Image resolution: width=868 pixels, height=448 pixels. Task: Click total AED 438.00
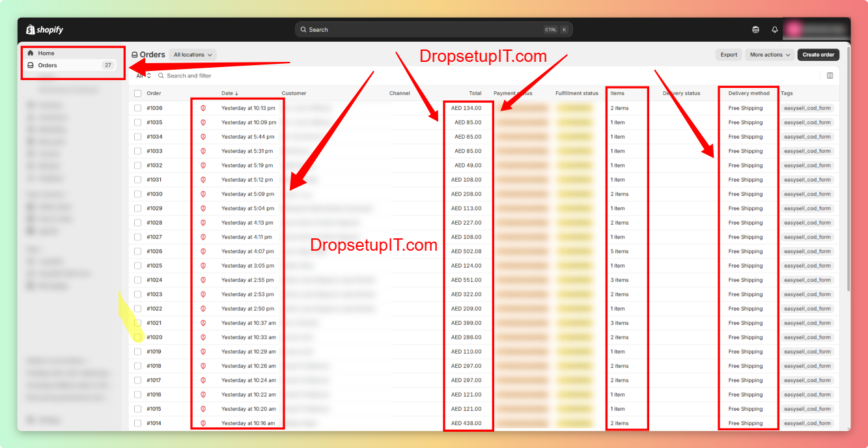[x=466, y=423]
